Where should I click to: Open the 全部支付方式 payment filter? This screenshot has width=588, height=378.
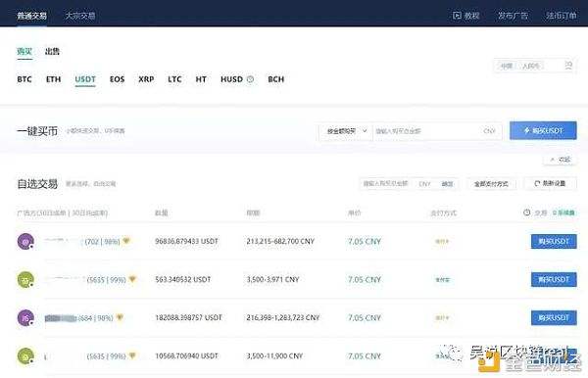(x=491, y=184)
